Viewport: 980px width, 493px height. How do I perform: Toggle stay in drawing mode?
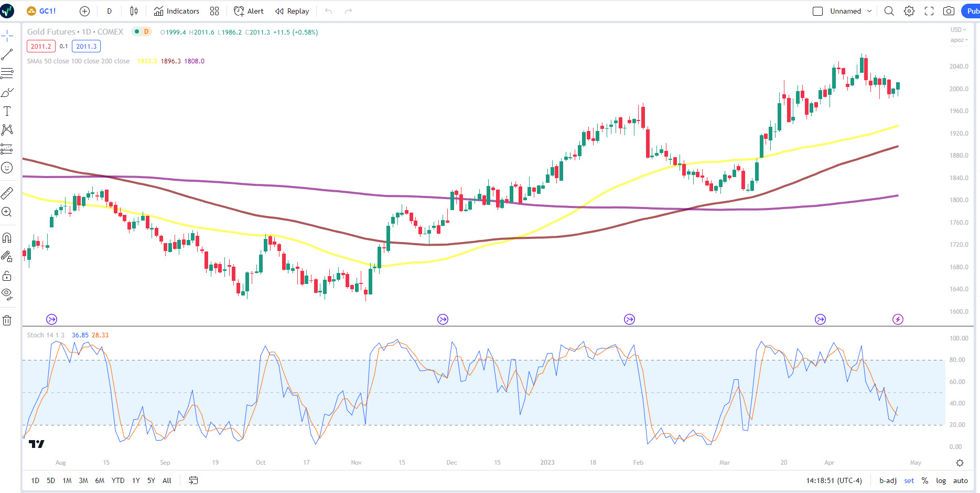point(7,257)
